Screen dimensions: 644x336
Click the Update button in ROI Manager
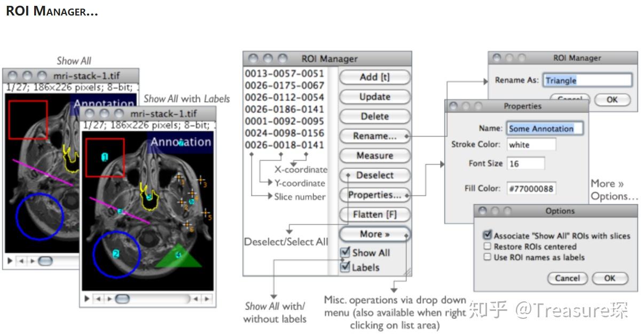coord(375,97)
